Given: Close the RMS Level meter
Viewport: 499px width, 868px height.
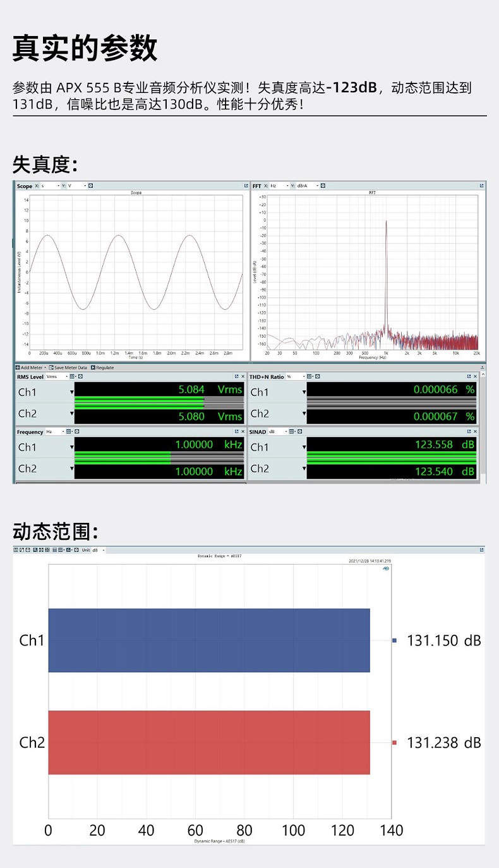Looking at the screenshot, I should click(x=243, y=376).
